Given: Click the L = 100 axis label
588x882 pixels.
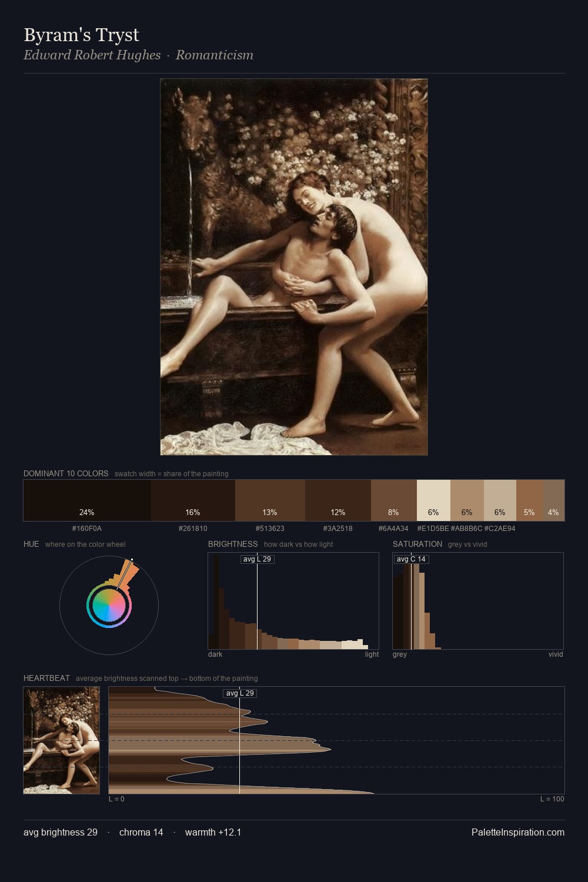Looking at the screenshot, I should click(552, 799).
